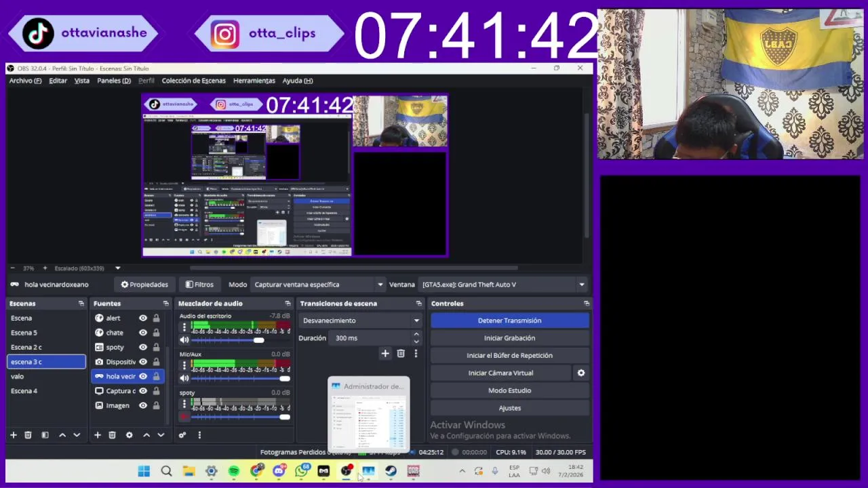Mute the Mic/Aux channel
This screenshot has height=488, width=868.
[x=184, y=378]
